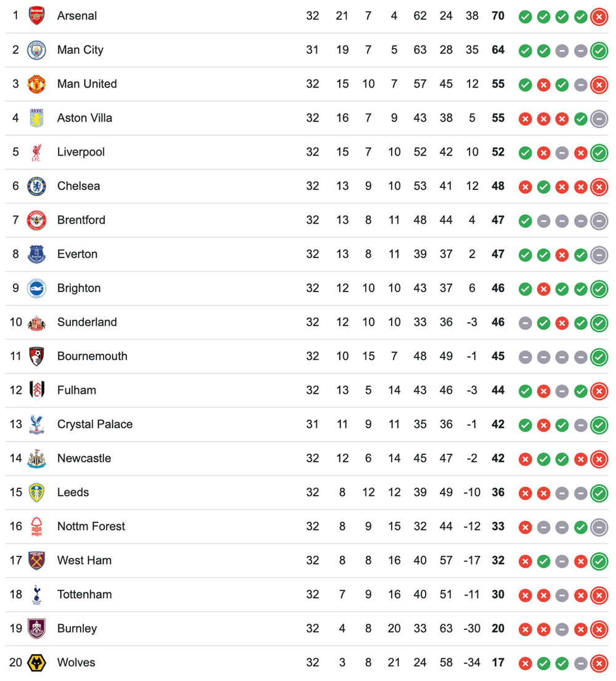
Task: Click Burnley's latest result loss icon
Action: pos(599,629)
